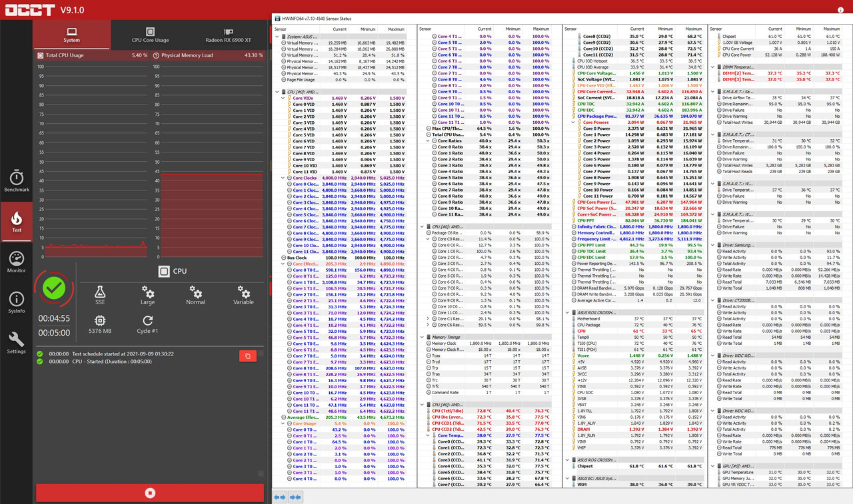This screenshot has width=853, height=504.
Task: Collapse the System: ASUS sensor group
Action: [x=277, y=37]
